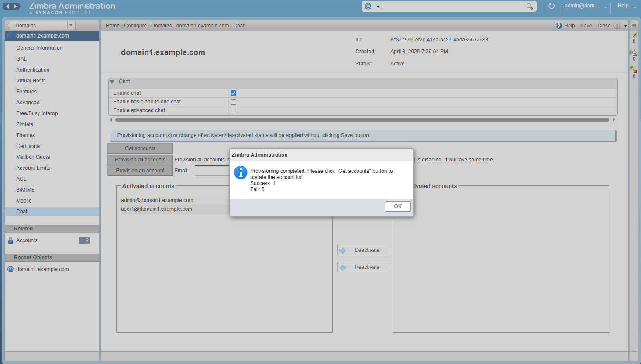Collapse the Chat section triangle
641x364 pixels.
point(112,82)
